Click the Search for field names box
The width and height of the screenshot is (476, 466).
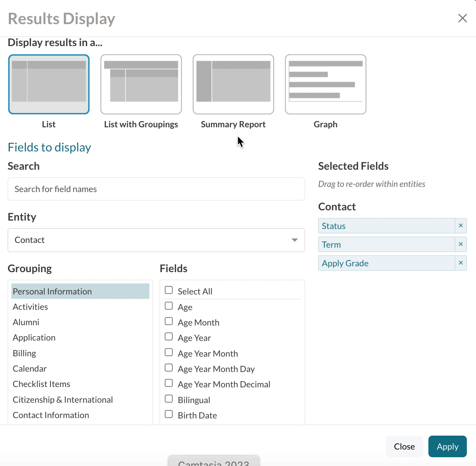click(x=156, y=189)
